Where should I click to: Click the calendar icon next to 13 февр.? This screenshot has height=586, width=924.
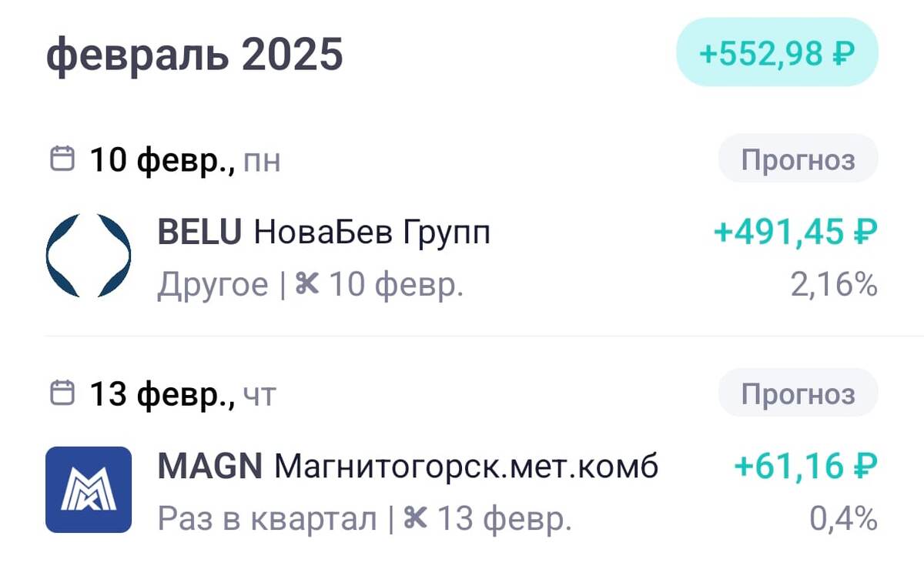(62, 393)
